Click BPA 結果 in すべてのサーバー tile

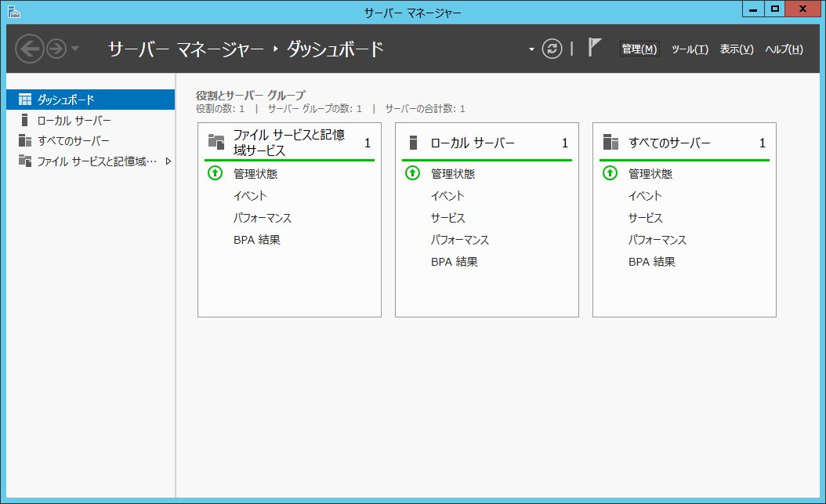[651, 262]
